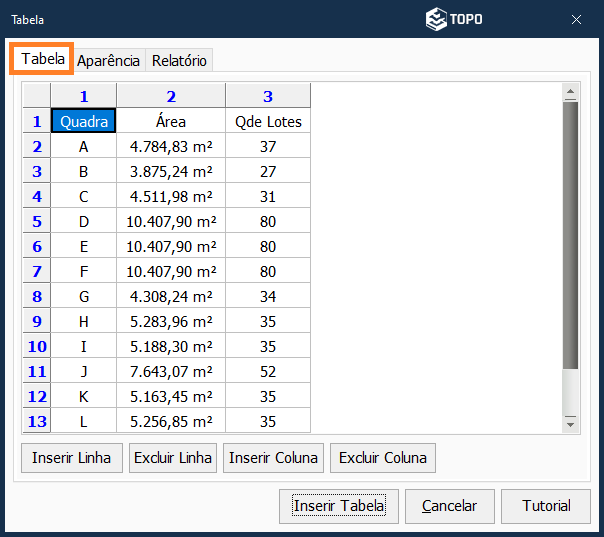Select row 5 header

point(37,221)
